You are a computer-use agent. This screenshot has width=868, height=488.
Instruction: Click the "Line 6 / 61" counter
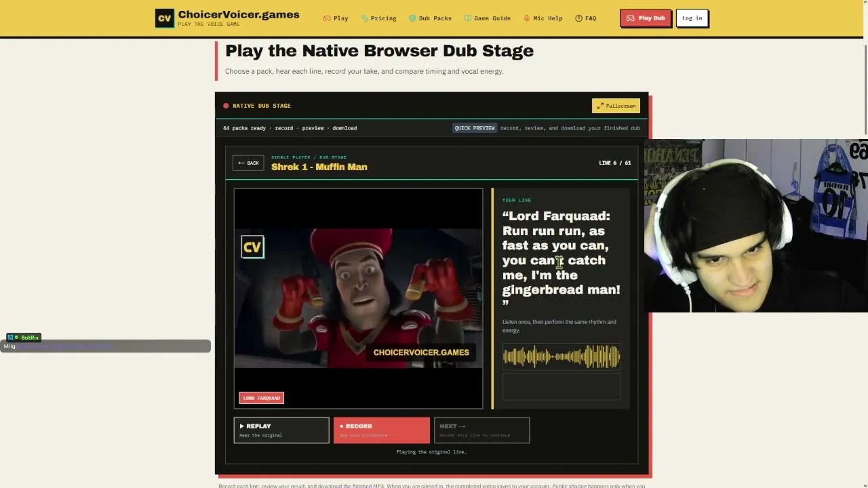[x=615, y=163]
